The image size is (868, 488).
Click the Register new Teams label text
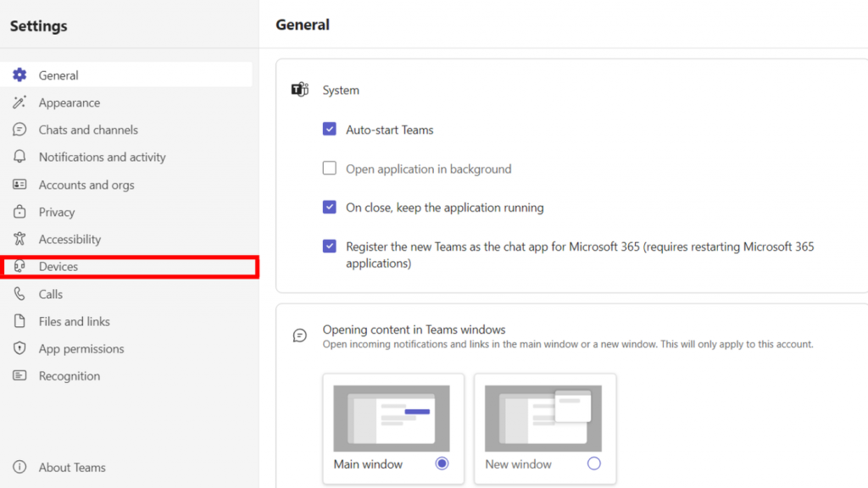point(580,254)
